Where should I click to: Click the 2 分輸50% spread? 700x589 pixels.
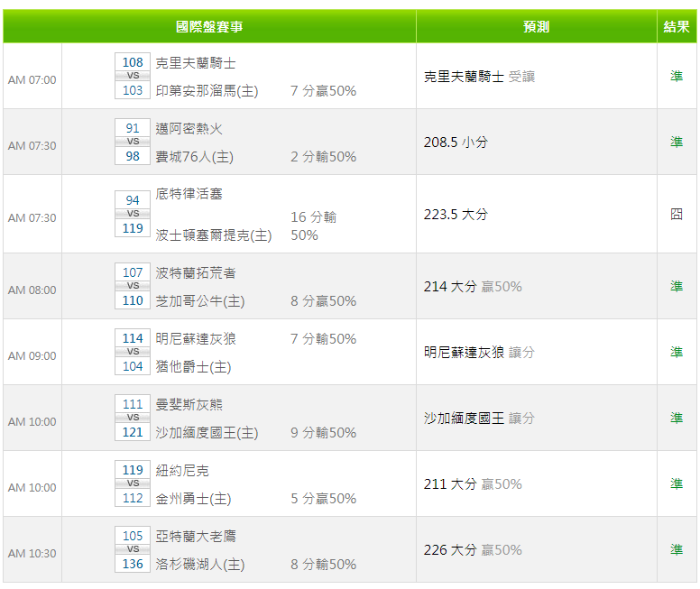coord(323,157)
